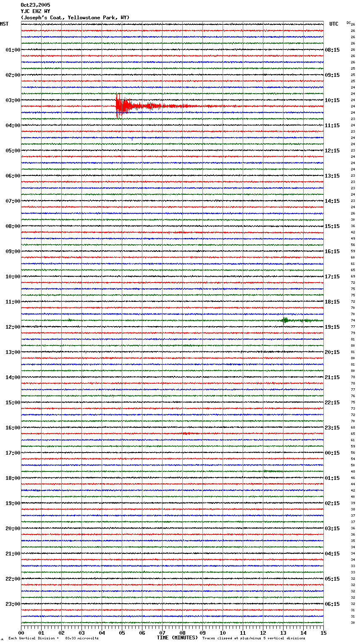Select the 06:00 MST time label

[13, 176]
